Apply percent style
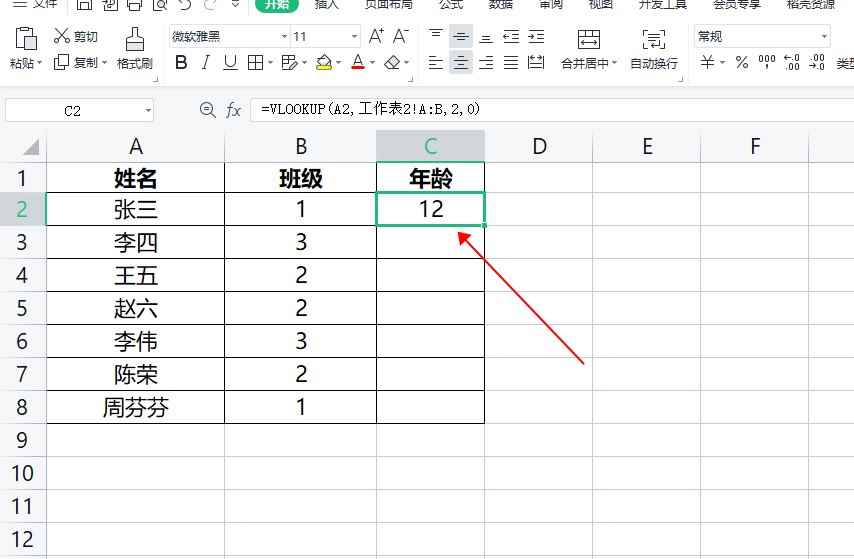 pyautogui.click(x=742, y=62)
